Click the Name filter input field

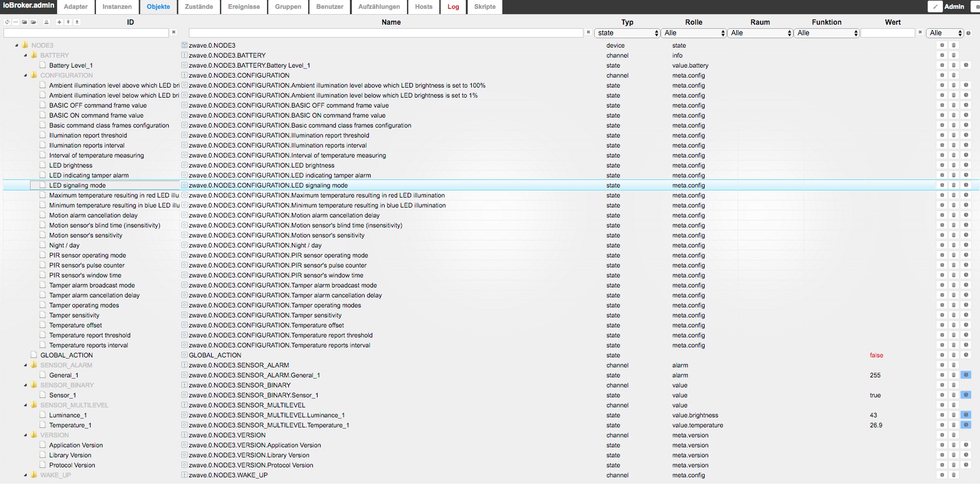pos(386,33)
